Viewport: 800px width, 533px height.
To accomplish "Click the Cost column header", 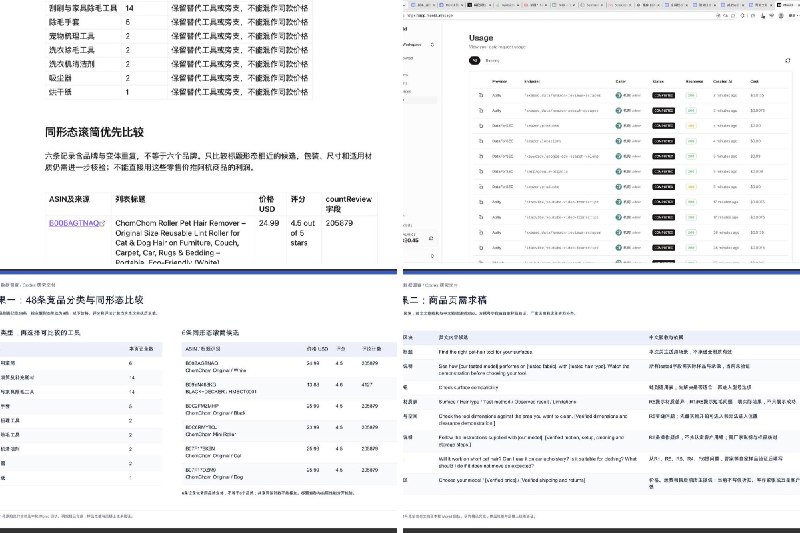I will click(755, 82).
